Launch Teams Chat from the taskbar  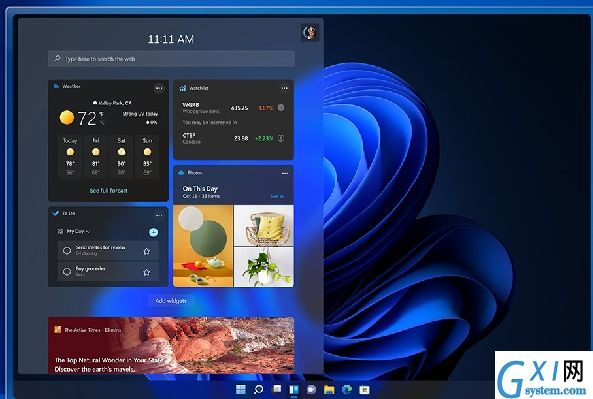[312, 389]
